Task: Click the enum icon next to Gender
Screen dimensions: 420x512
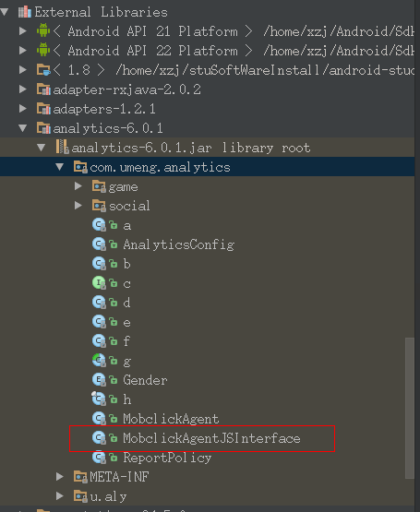Action: click(x=99, y=379)
